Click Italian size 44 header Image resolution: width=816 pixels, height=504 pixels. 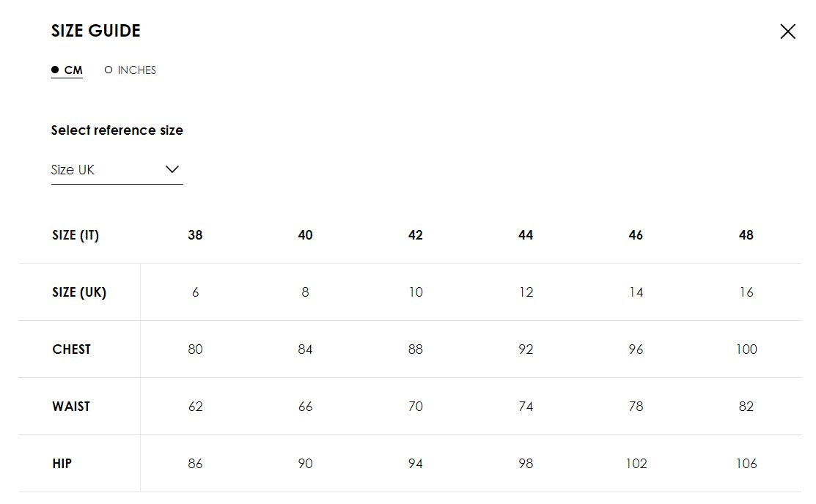526,235
